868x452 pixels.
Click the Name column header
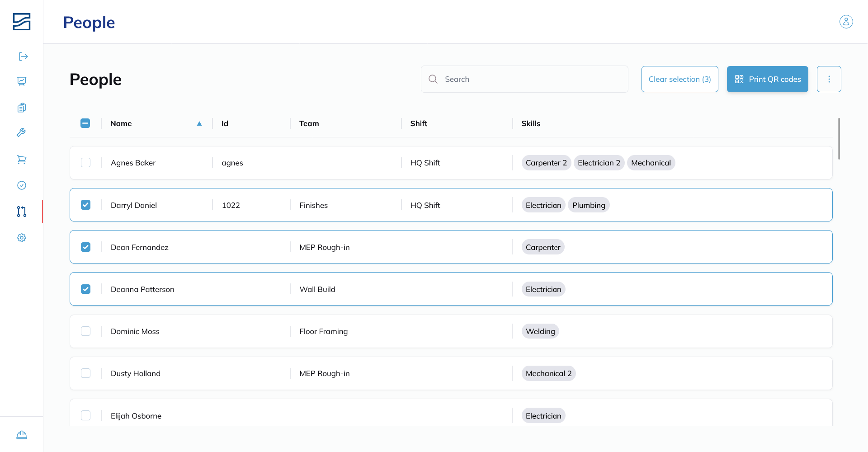tap(121, 123)
